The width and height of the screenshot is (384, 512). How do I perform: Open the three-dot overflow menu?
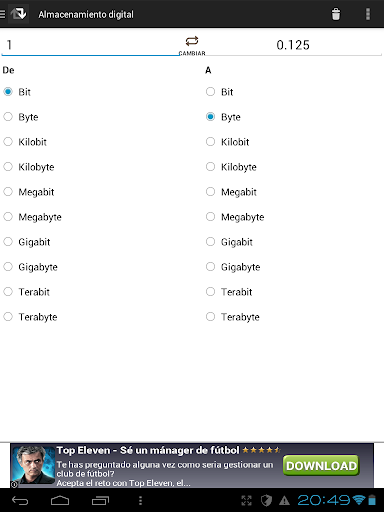(x=368, y=14)
